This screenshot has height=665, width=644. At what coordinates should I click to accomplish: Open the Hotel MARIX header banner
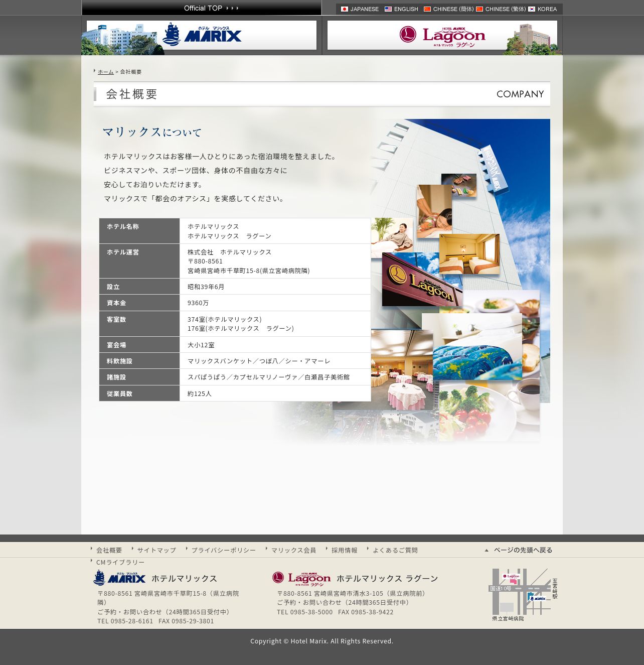pyautogui.click(x=201, y=35)
